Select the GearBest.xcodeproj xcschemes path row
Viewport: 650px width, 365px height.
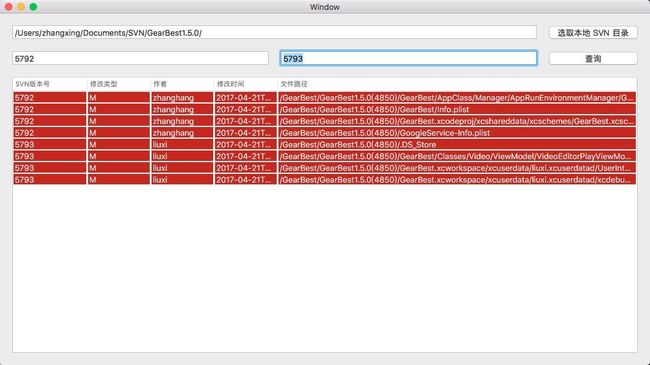click(x=324, y=121)
